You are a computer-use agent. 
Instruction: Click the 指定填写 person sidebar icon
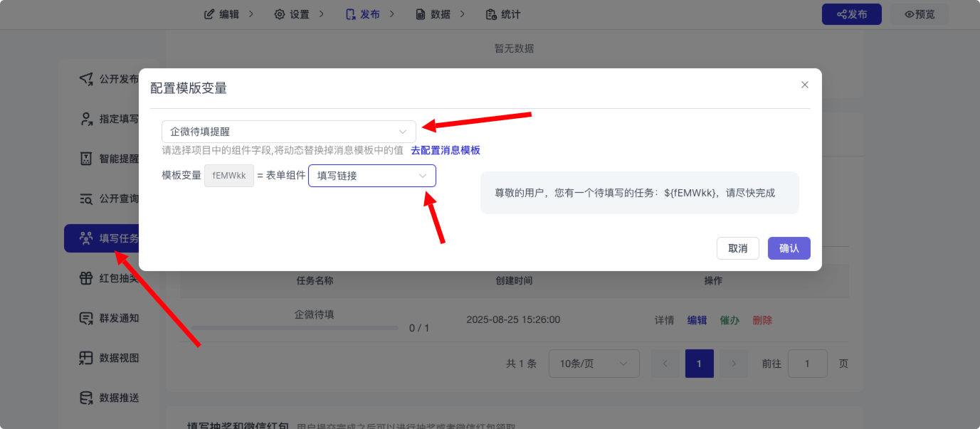pyautogui.click(x=86, y=119)
